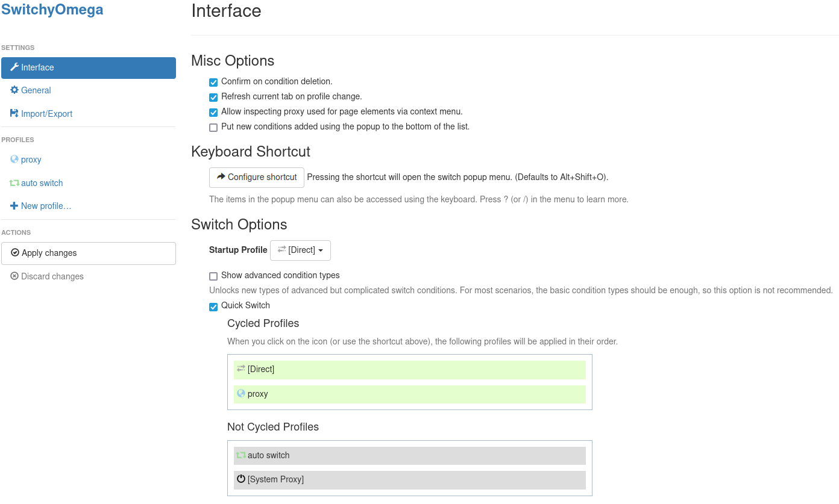Click the power icon beside System Proxy
Screen dimensions: 839x504
[241, 479]
